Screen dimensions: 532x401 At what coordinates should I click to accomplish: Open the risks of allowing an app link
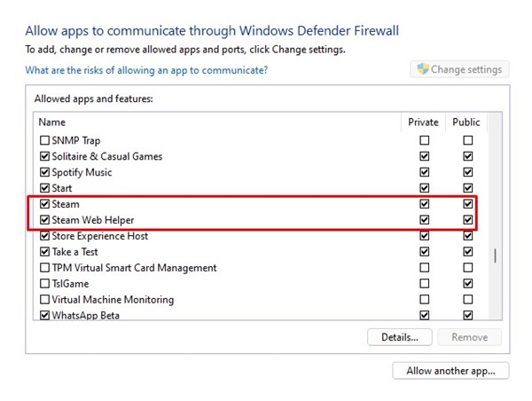[146, 70]
